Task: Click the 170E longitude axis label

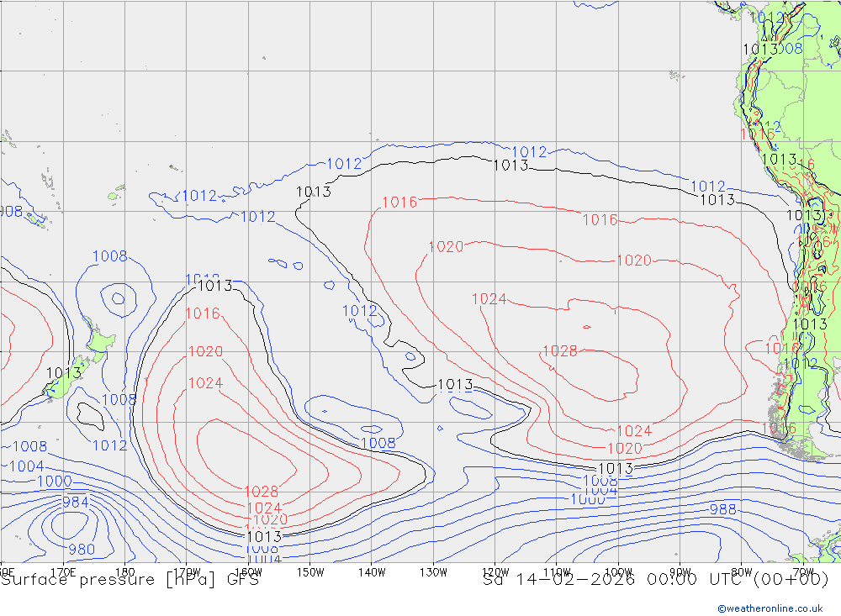Action: (x=63, y=572)
